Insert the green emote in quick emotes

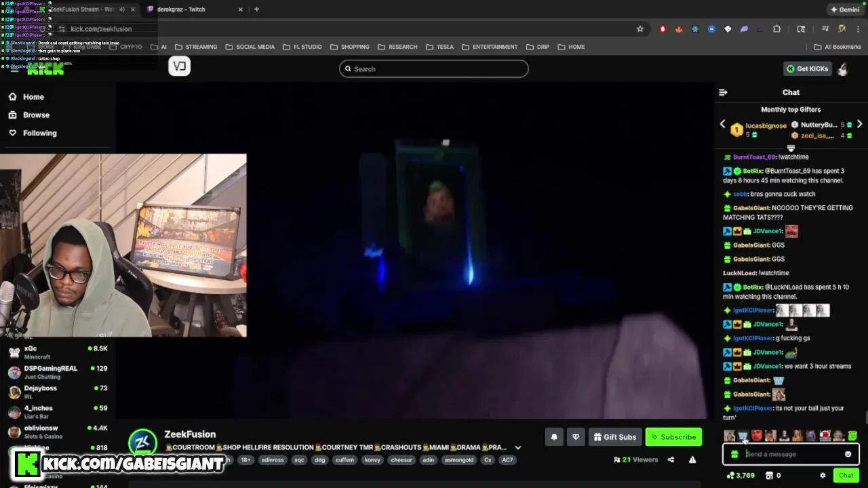click(x=852, y=436)
